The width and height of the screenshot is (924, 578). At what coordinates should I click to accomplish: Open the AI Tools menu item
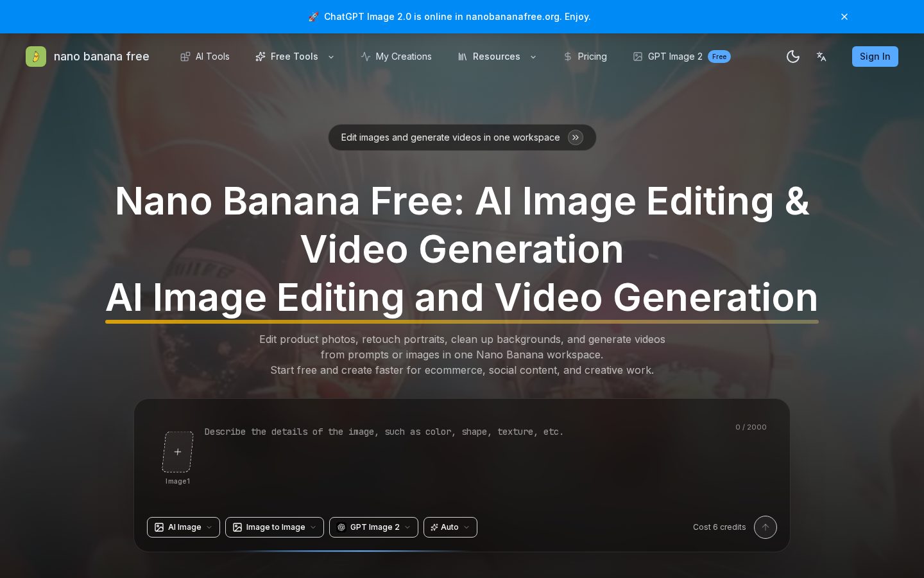tap(205, 57)
